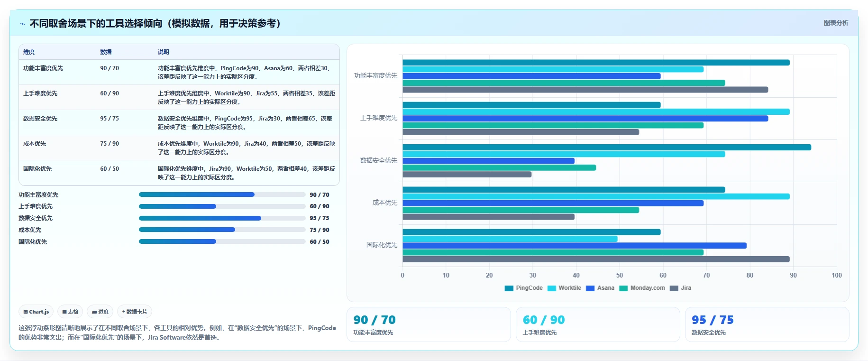
Task: Select the 上手难度优先 table row label
Action: [40, 93]
